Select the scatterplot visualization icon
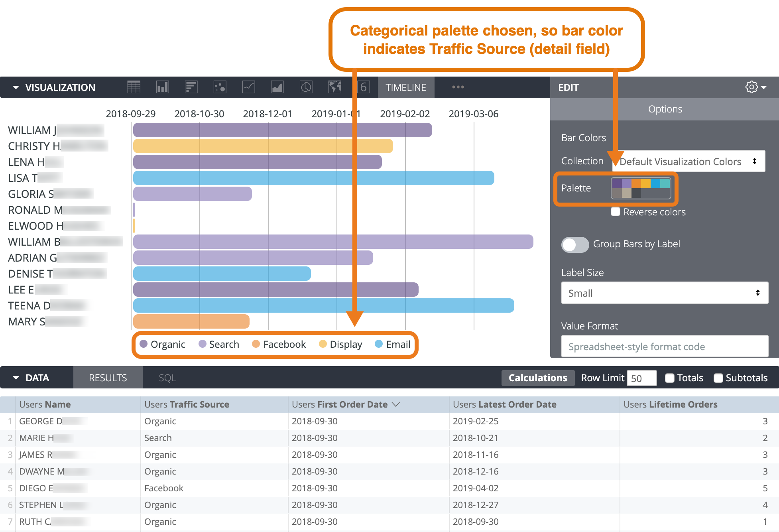This screenshot has height=532, width=779. [x=220, y=87]
